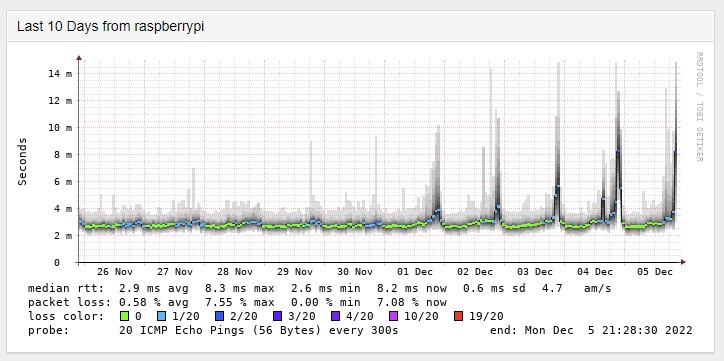724x361 pixels.
Task: Click the end timestamp Mon Dec 5 text
Action: tap(591, 331)
